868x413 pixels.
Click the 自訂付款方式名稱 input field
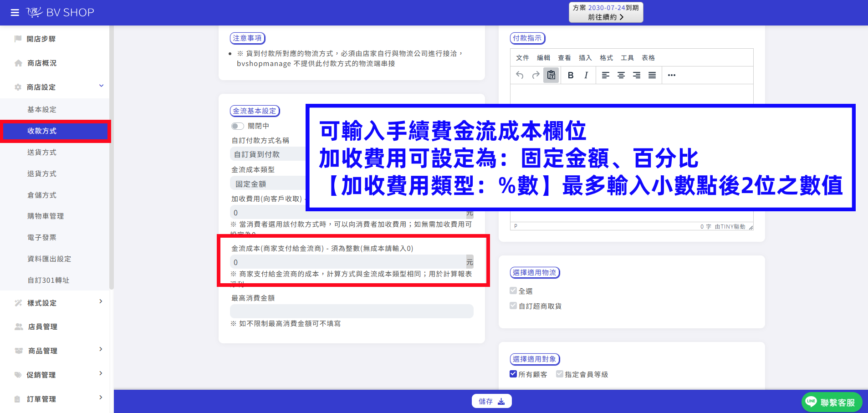(x=268, y=154)
